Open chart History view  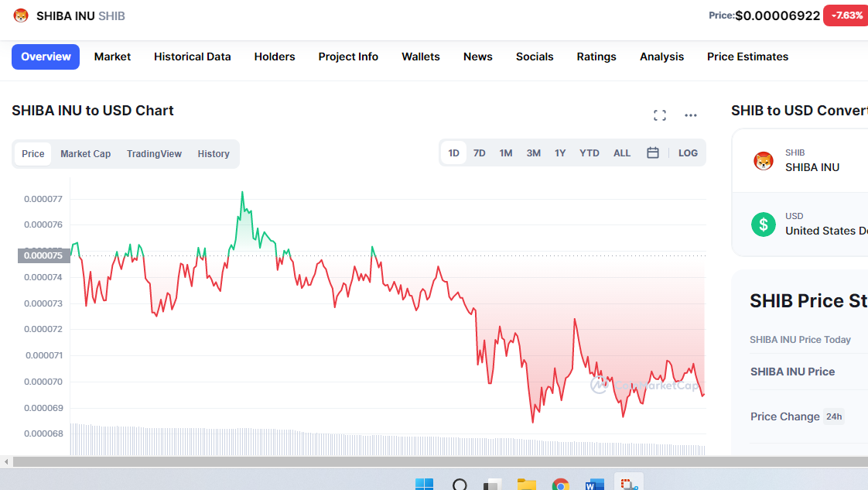tap(213, 154)
